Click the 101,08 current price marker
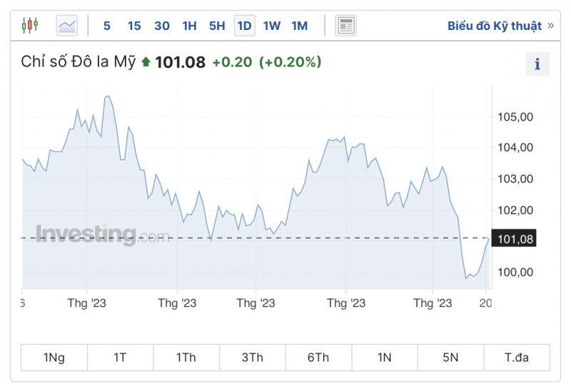 pyautogui.click(x=514, y=239)
